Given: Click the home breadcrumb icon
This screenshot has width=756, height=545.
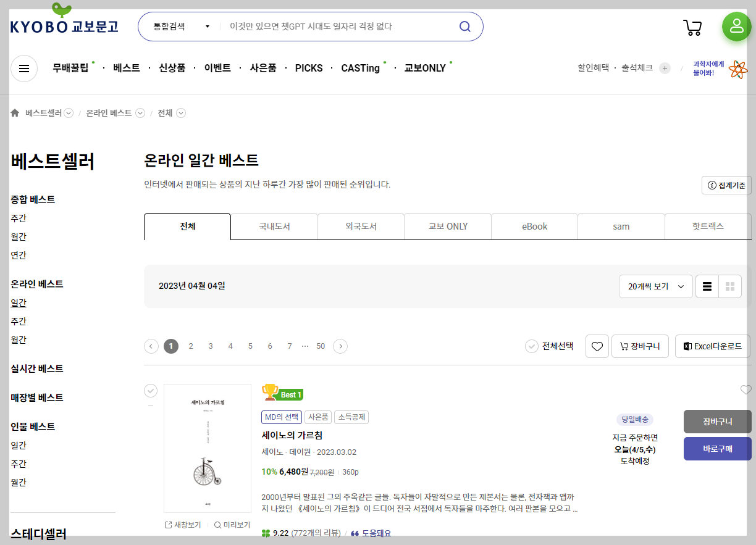Looking at the screenshot, I should (x=15, y=113).
